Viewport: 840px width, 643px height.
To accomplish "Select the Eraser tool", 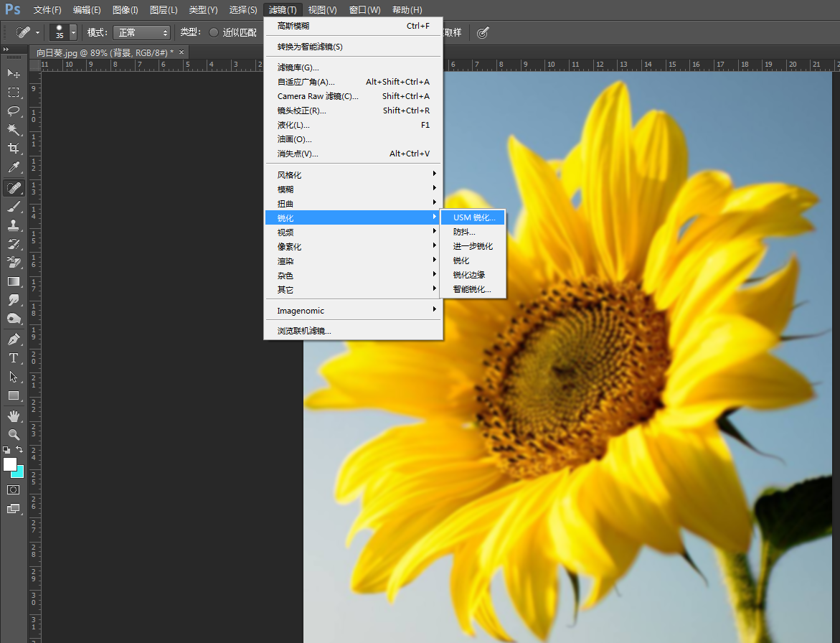I will click(x=14, y=263).
